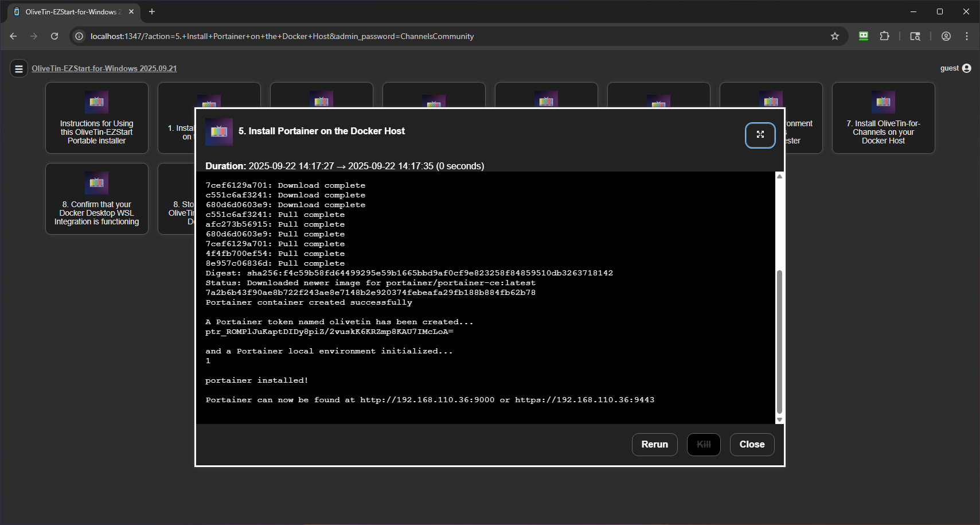Image resolution: width=980 pixels, height=525 pixels.
Task: Click the disabled Kill button
Action: (703, 444)
